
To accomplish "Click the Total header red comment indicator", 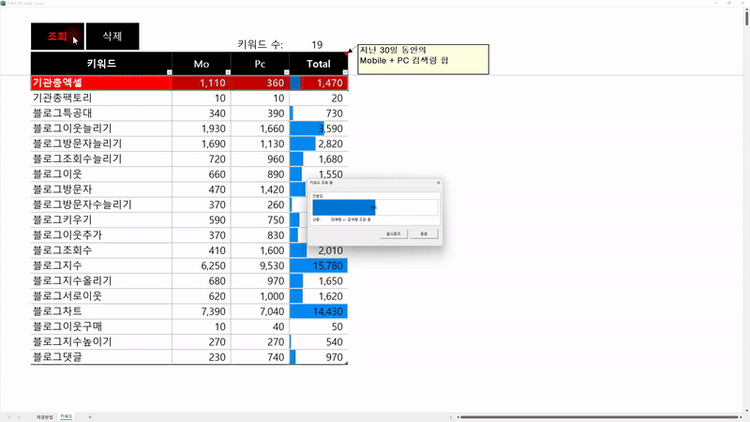I will click(x=346, y=54).
